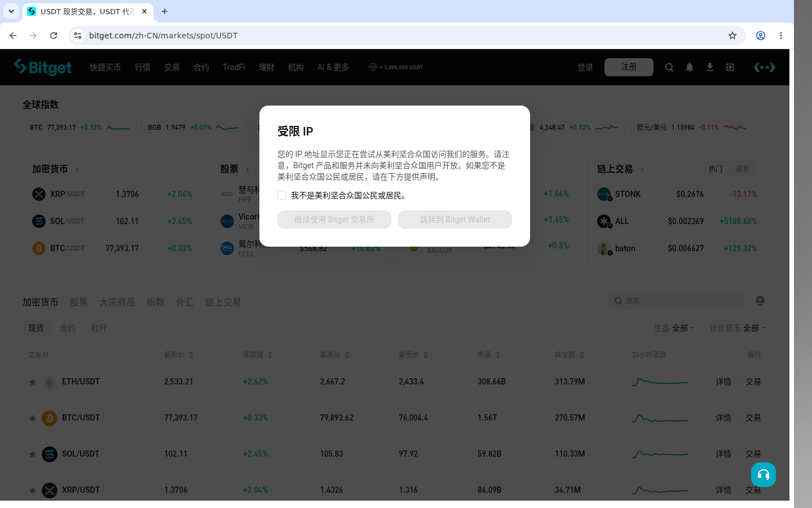Bookmark this page with star icon
This screenshot has height=508, width=812.
click(732, 36)
